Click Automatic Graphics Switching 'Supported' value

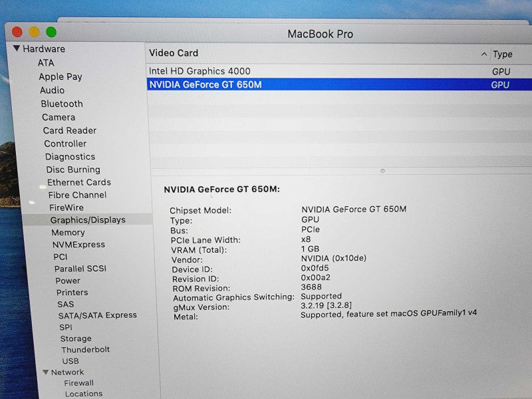click(x=321, y=296)
